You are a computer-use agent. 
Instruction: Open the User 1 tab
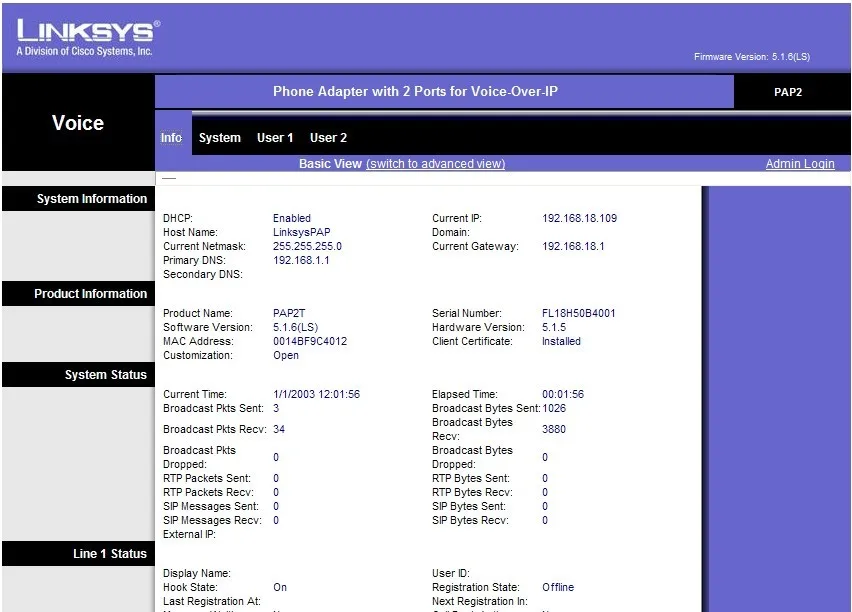(x=275, y=138)
